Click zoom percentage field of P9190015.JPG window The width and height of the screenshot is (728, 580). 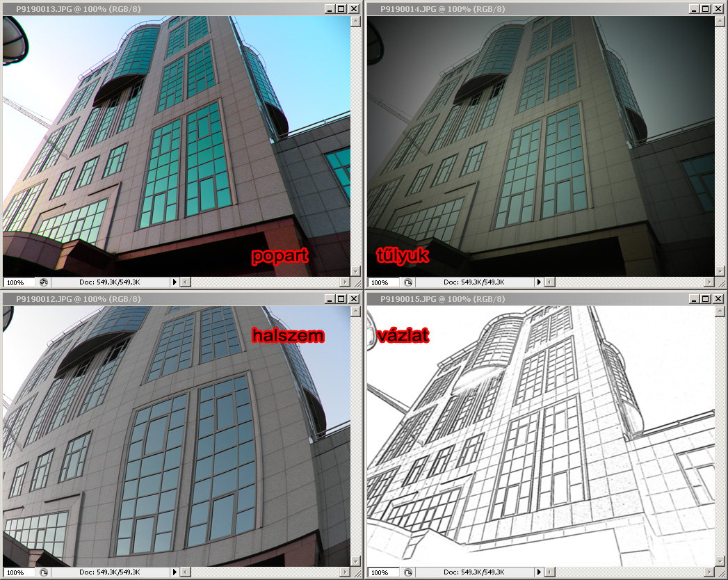pyautogui.click(x=383, y=572)
